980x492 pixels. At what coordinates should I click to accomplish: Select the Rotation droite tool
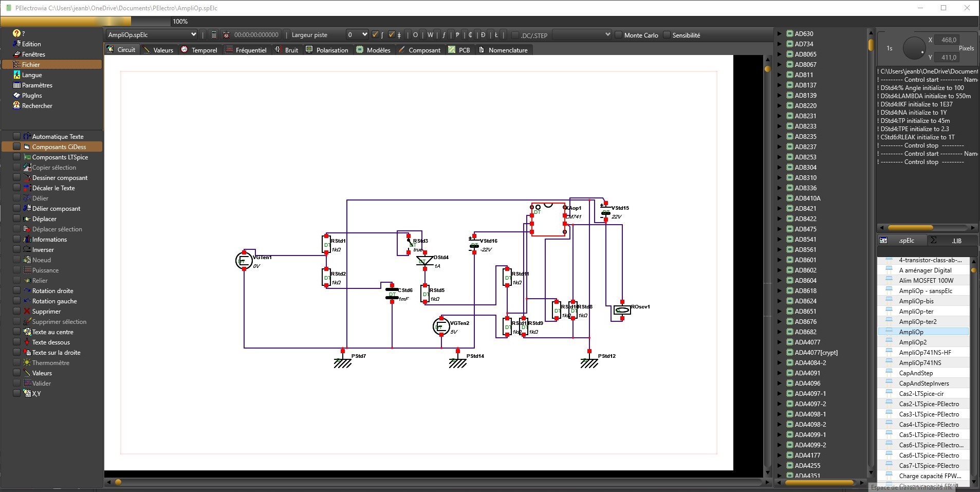click(52, 291)
